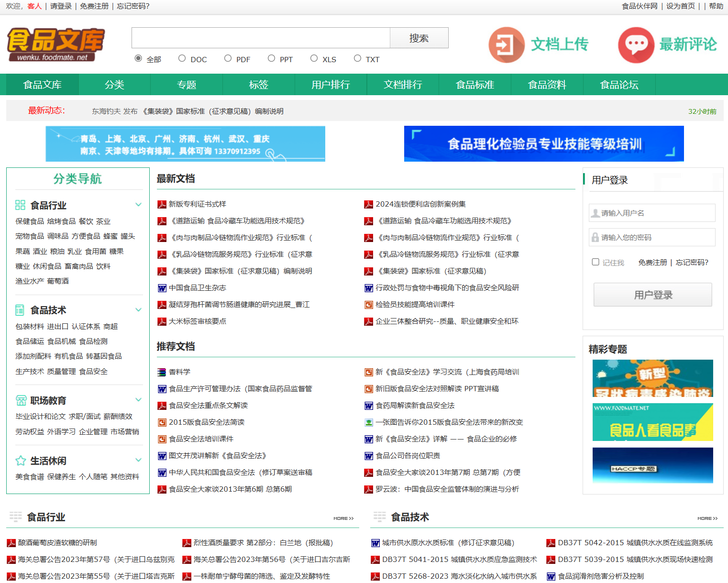Select the XLS file type radio button
Image resolution: width=728 pixels, height=583 pixels.
coord(314,58)
